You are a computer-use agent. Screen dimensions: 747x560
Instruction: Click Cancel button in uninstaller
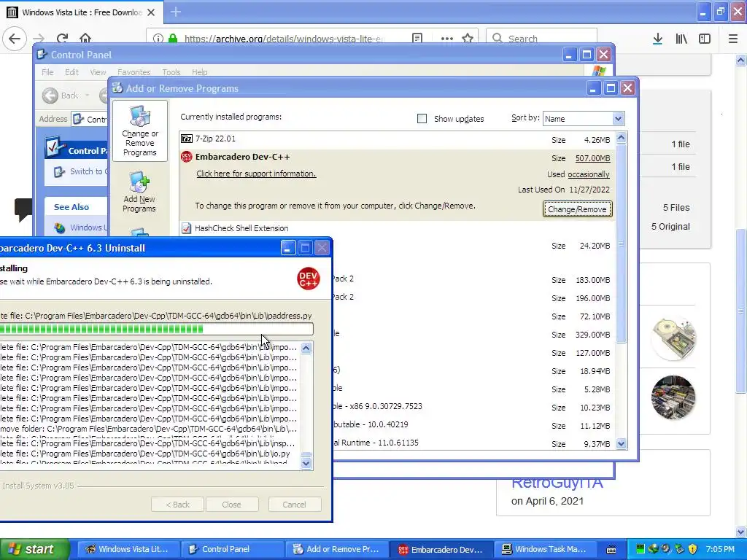coord(295,505)
